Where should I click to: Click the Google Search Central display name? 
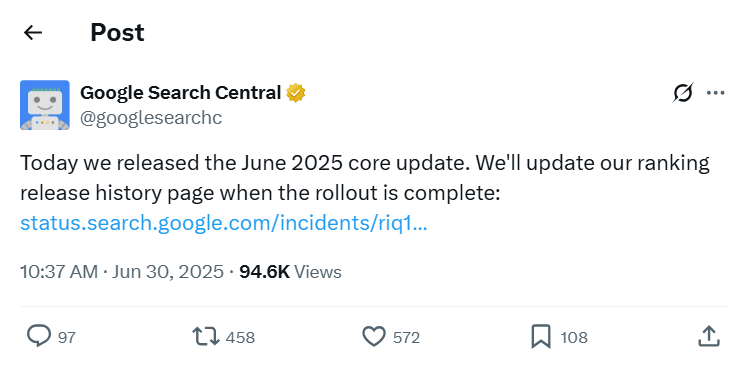(180, 93)
